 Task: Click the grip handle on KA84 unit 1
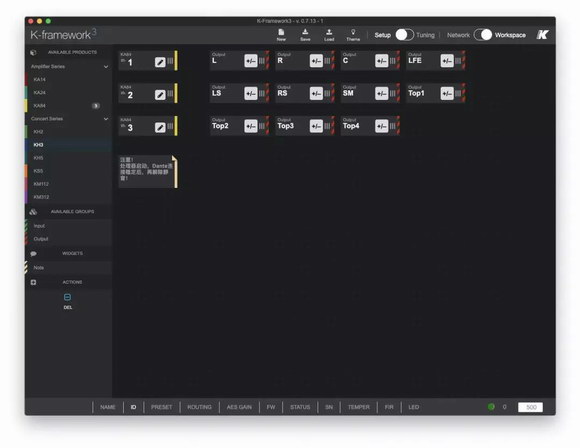(170, 61)
